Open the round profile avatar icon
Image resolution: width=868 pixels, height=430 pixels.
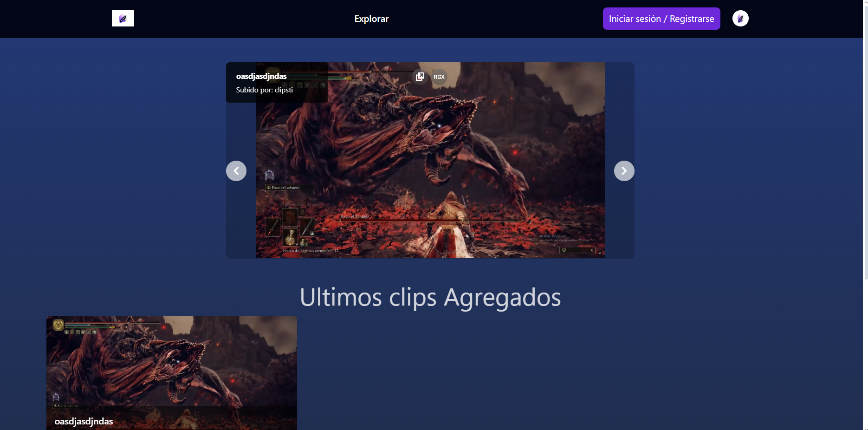coord(740,19)
